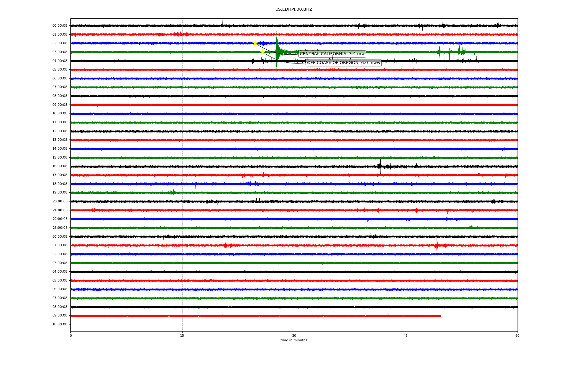Click the 15 minute x-axis tick label
The height and width of the screenshot is (368, 588).
point(182,335)
